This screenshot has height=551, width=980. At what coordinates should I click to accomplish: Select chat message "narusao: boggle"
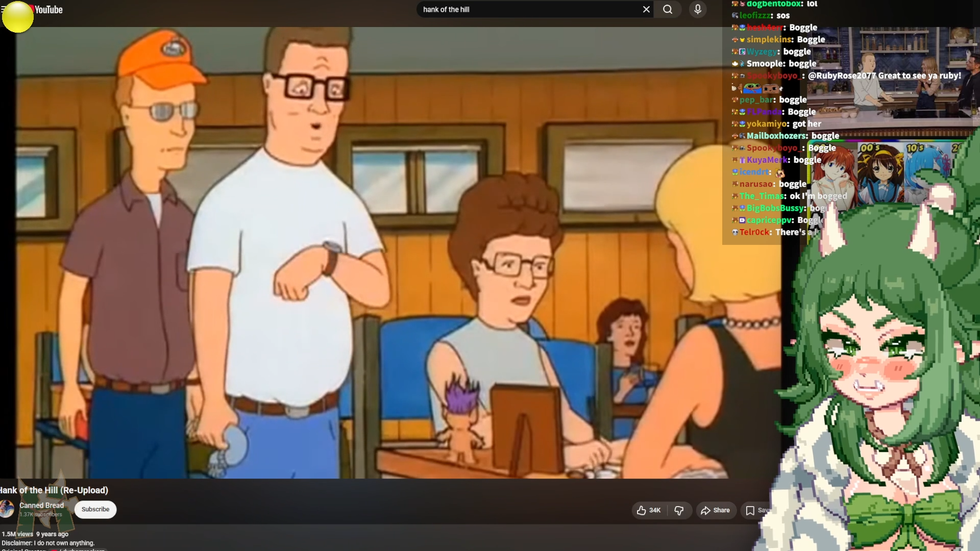click(769, 184)
